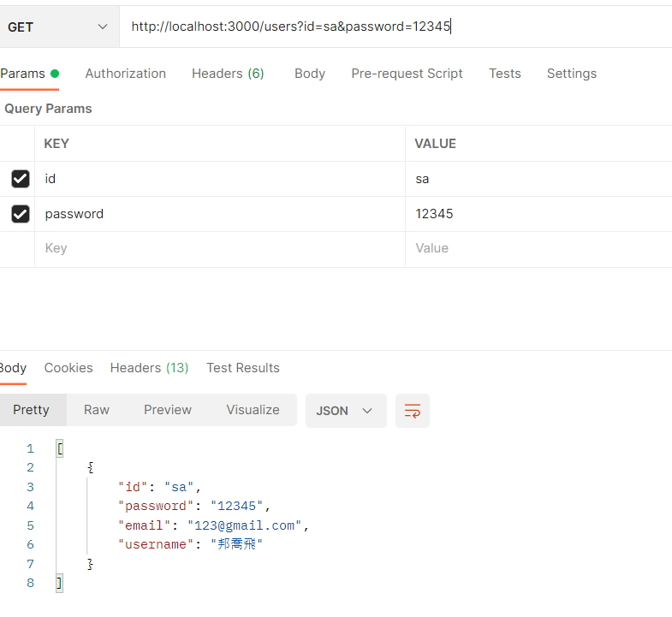The height and width of the screenshot is (617, 672).
Task: Click the wrap lines icon button
Action: [413, 411]
